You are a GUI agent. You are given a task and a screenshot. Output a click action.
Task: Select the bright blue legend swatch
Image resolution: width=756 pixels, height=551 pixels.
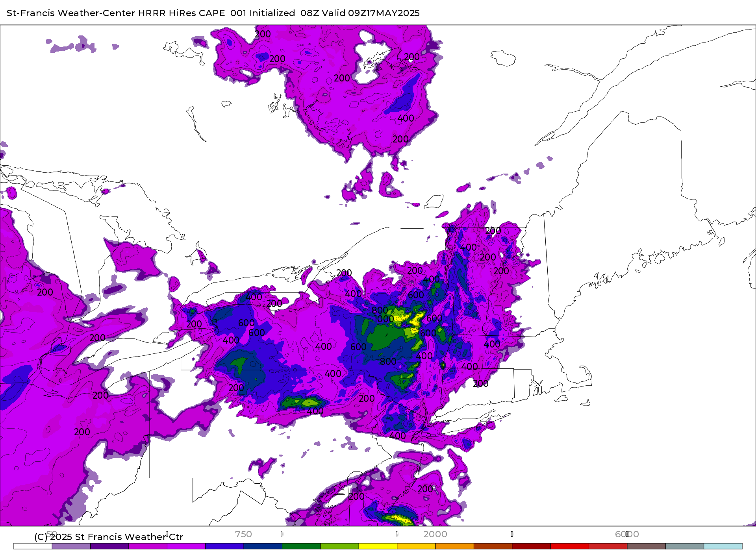tap(224, 546)
